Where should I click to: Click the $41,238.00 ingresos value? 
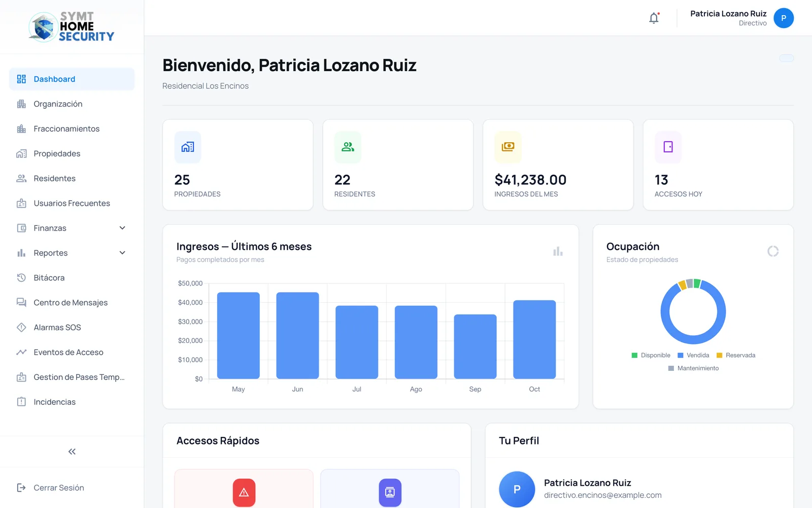click(x=530, y=180)
